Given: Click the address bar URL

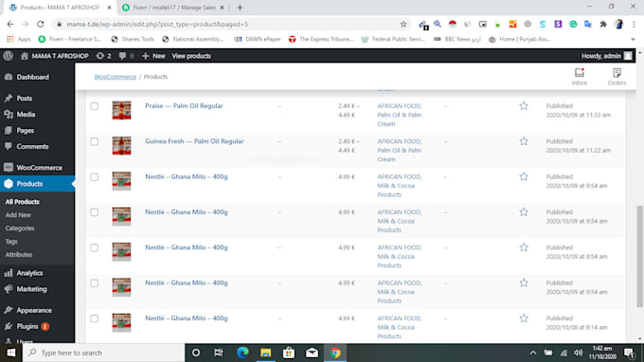Looking at the screenshot, I should (157, 25).
